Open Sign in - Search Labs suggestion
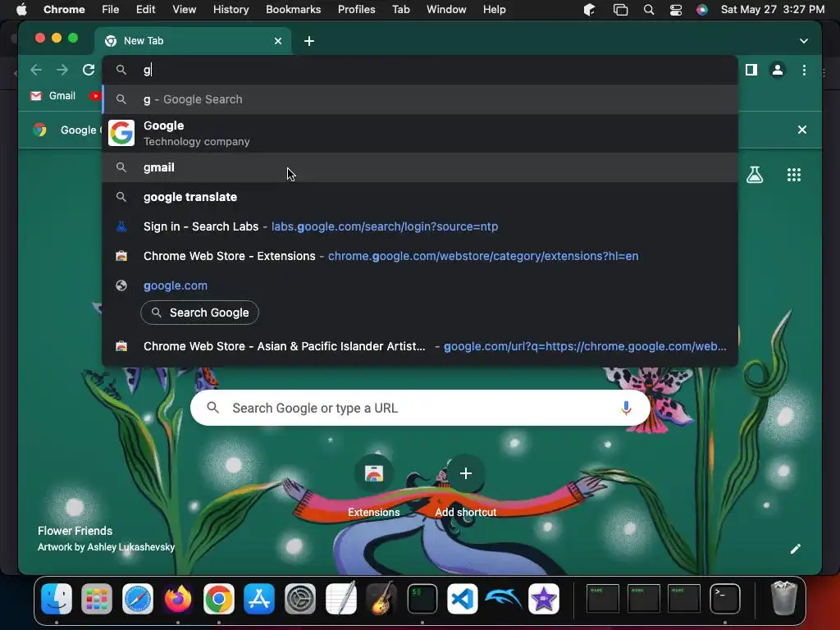The image size is (840, 630). [x=420, y=226]
